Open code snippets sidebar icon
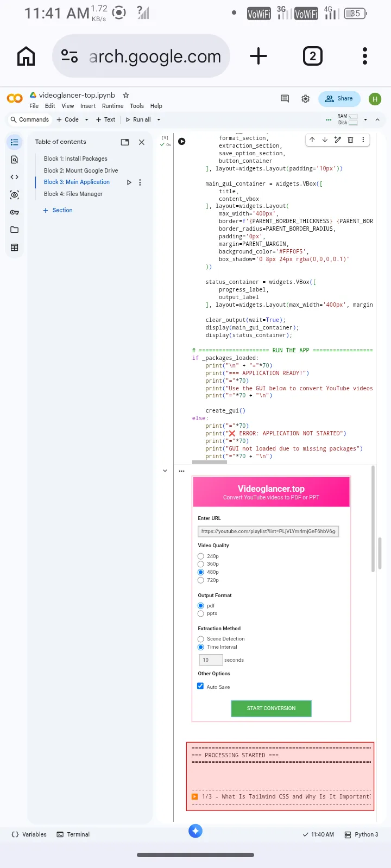This screenshot has width=391, height=868. pyautogui.click(x=14, y=177)
